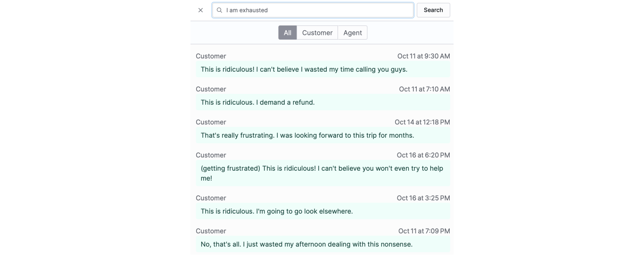Switch to the Customer filter tab
This screenshot has width=644, height=256.
click(317, 33)
